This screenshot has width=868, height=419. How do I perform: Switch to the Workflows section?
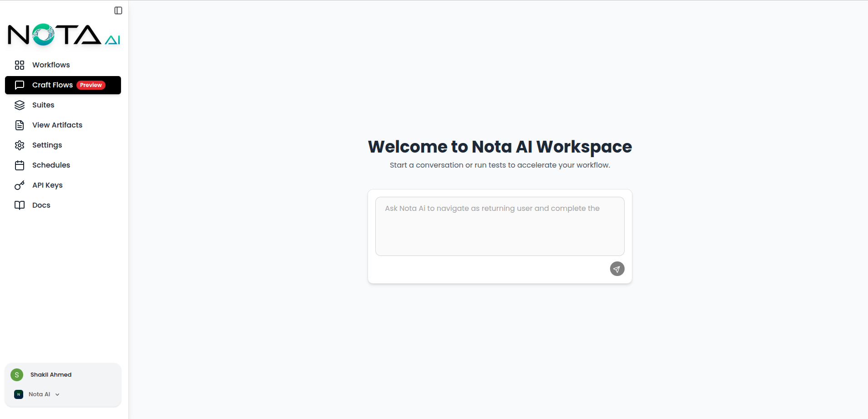(x=50, y=65)
